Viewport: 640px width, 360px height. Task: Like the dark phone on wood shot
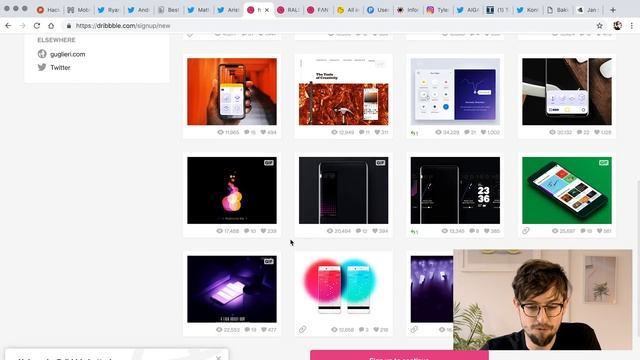point(597,132)
